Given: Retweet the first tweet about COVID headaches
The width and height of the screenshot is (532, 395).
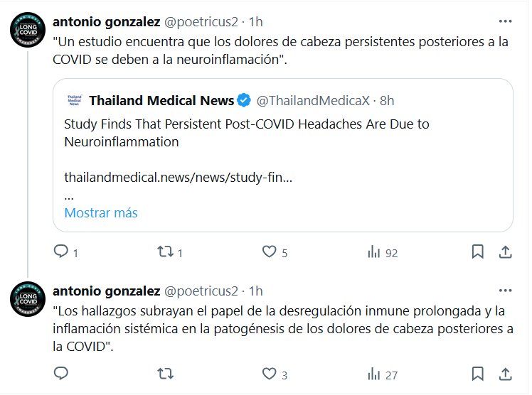Looking at the screenshot, I should tap(165, 251).
